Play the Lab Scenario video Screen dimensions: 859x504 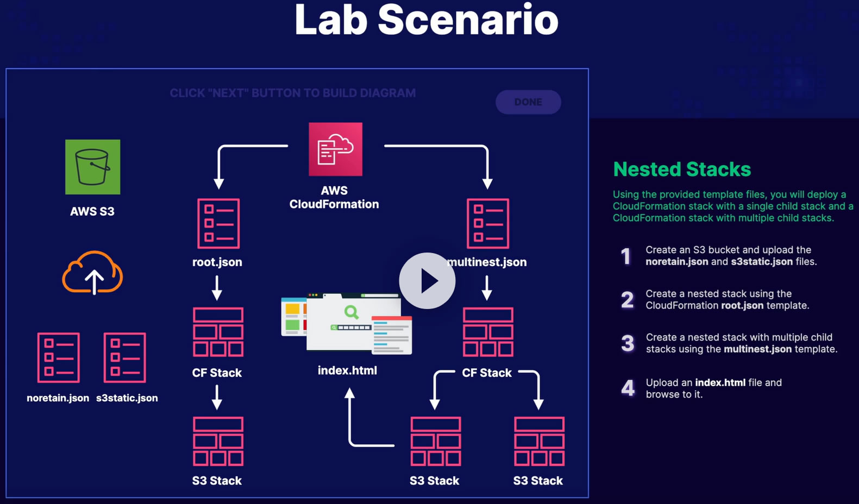(x=427, y=281)
